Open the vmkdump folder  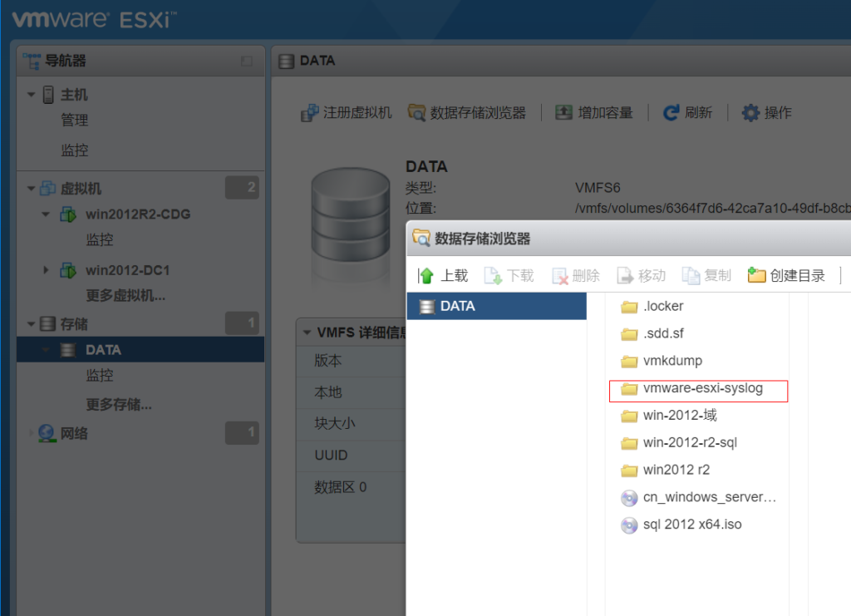661,361
